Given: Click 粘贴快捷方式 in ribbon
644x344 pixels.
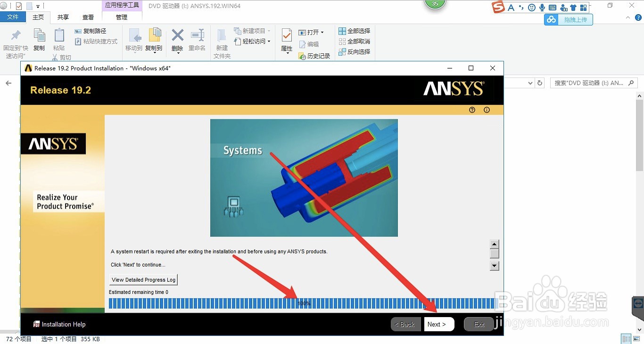Looking at the screenshot, I should tap(96, 42).
